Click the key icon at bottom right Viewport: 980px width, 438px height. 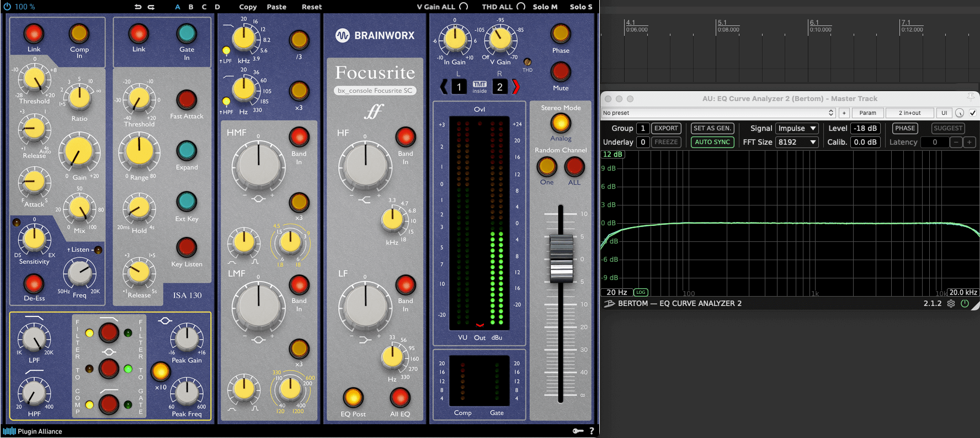[x=578, y=431]
